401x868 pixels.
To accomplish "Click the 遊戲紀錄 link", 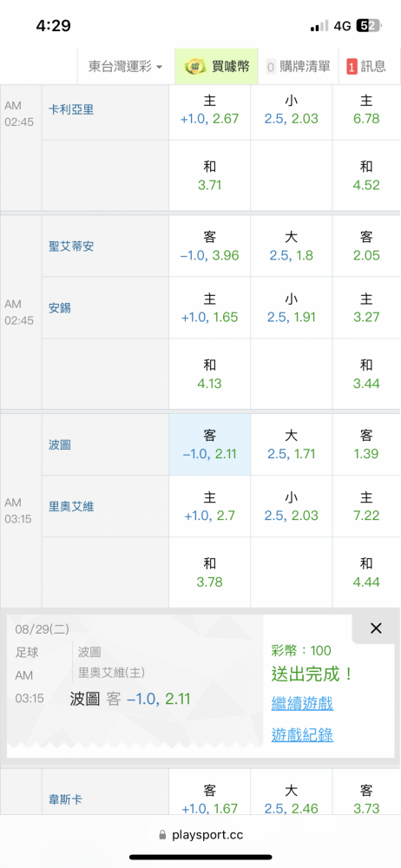I will [x=302, y=734].
